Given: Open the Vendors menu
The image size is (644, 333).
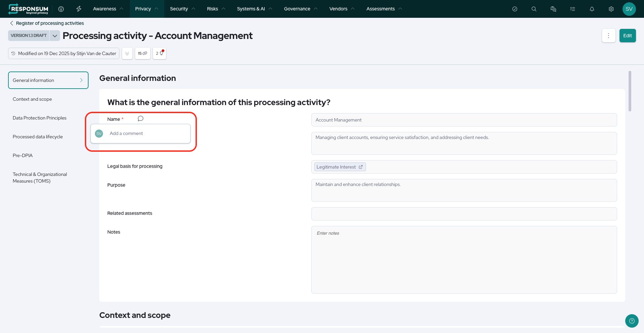Looking at the screenshot, I should (x=342, y=9).
